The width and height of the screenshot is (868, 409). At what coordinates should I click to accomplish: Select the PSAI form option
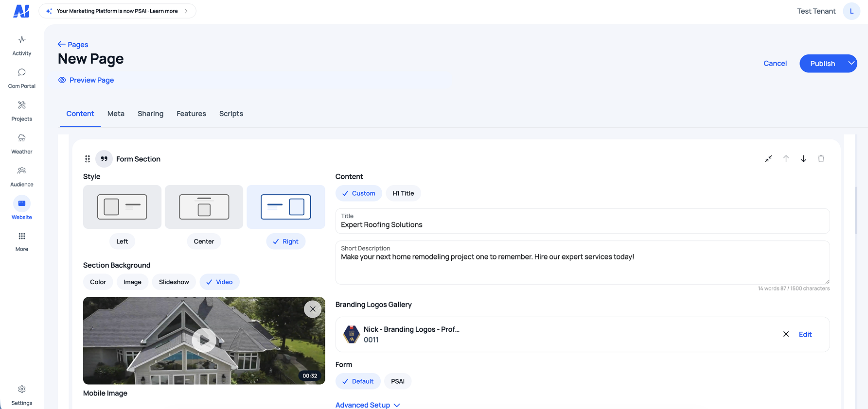pyautogui.click(x=398, y=381)
